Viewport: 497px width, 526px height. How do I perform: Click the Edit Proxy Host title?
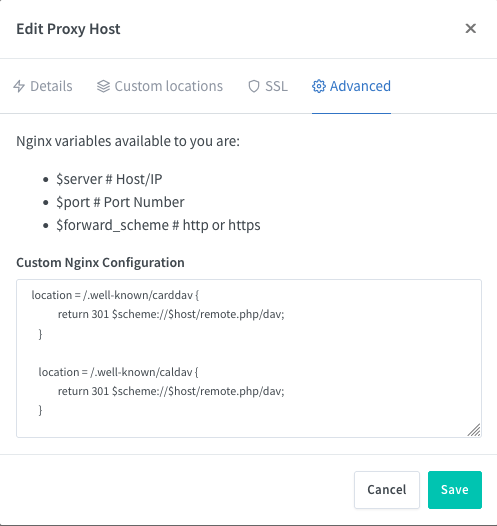click(x=68, y=29)
